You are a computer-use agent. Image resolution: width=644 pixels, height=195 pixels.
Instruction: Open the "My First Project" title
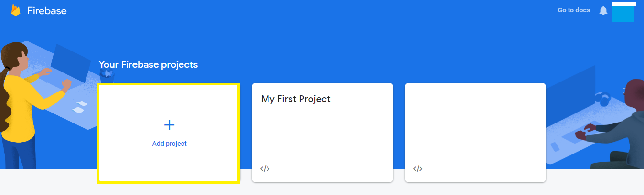[296, 99]
